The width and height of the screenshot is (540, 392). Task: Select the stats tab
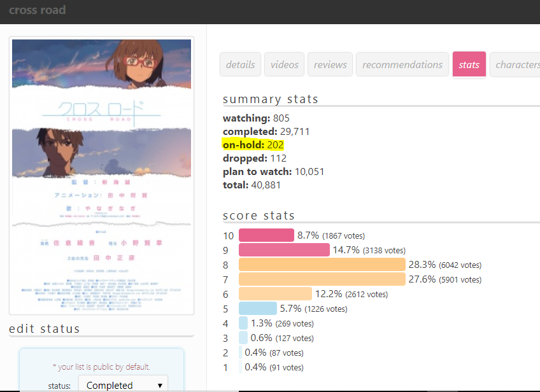point(469,64)
